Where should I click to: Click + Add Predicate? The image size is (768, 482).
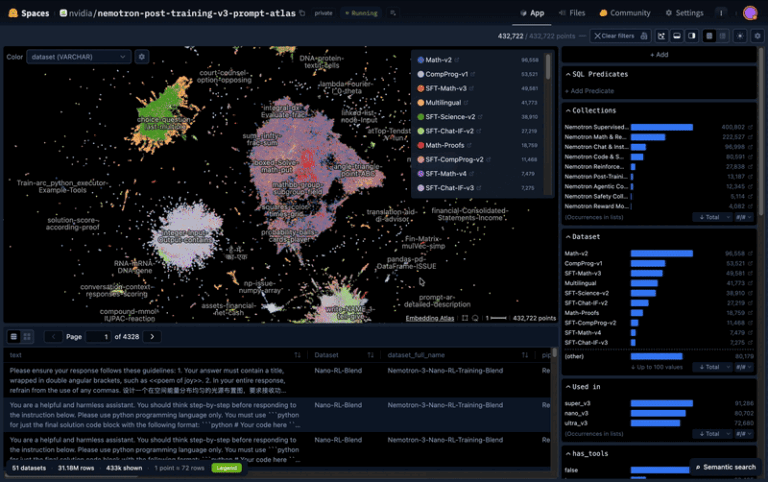pyautogui.click(x=589, y=91)
